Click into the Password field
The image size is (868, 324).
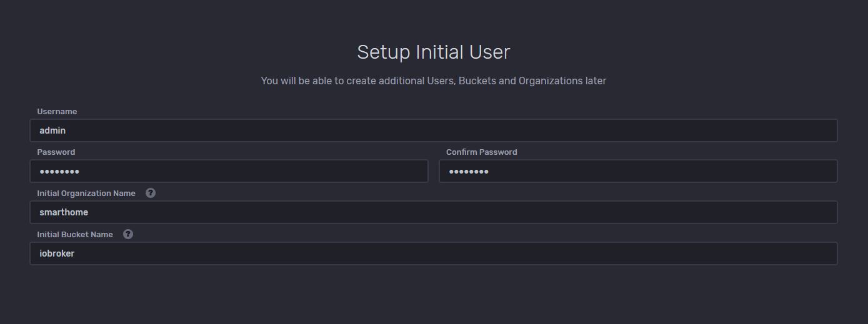(229, 171)
